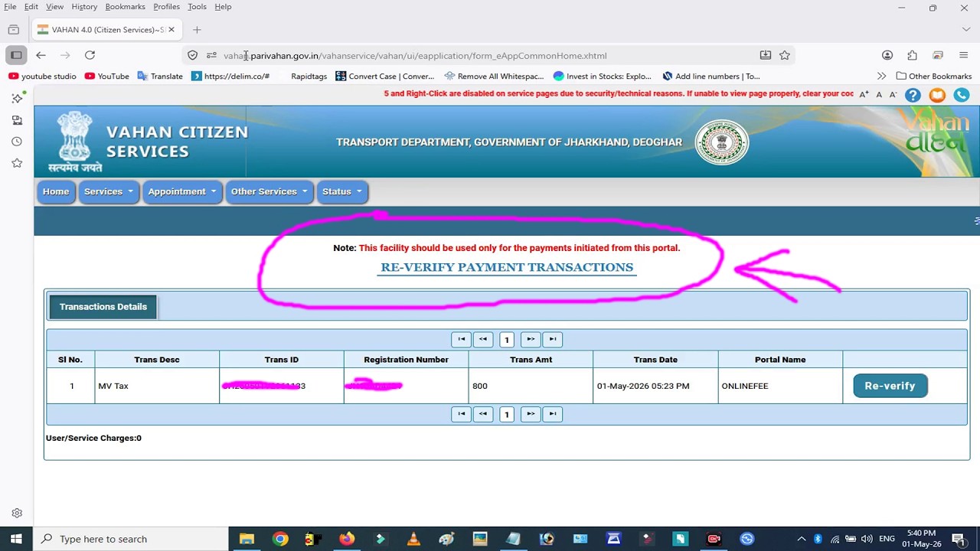Select current page number 1 in top paginator
980x551 pixels.
[x=506, y=339]
